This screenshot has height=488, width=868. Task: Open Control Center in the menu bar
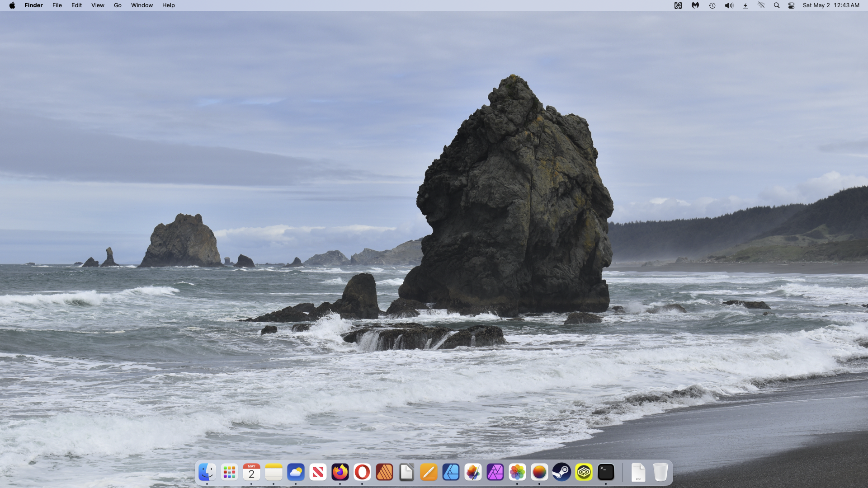(x=792, y=5)
